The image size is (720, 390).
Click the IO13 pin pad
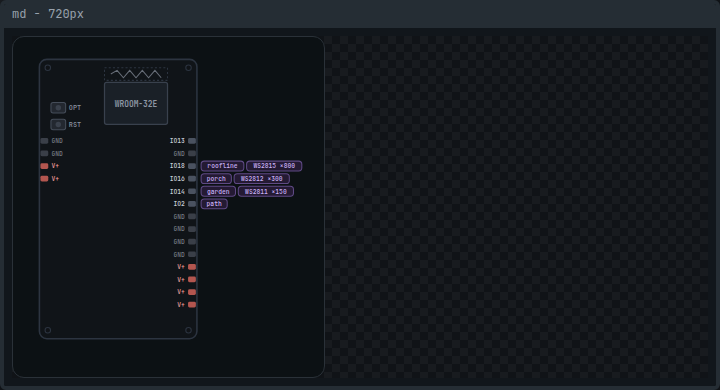coord(192,141)
